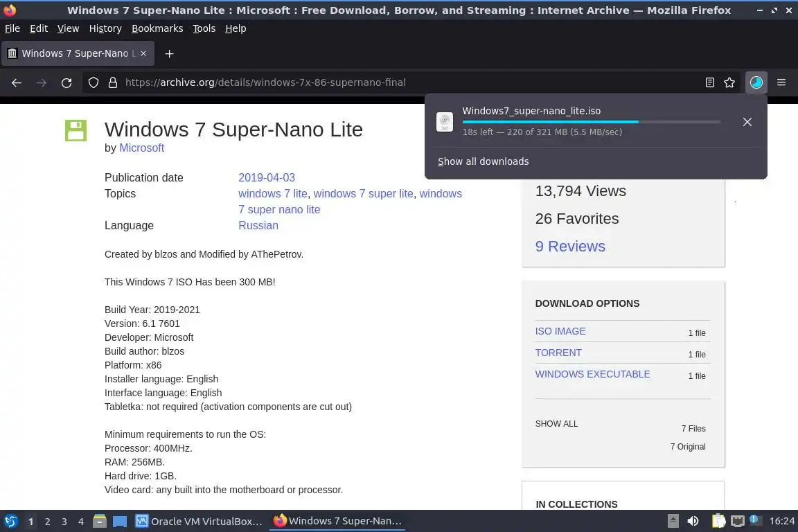This screenshot has width=798, height=532.
Task: Open the File menu
Action: (x=12, y=28)
